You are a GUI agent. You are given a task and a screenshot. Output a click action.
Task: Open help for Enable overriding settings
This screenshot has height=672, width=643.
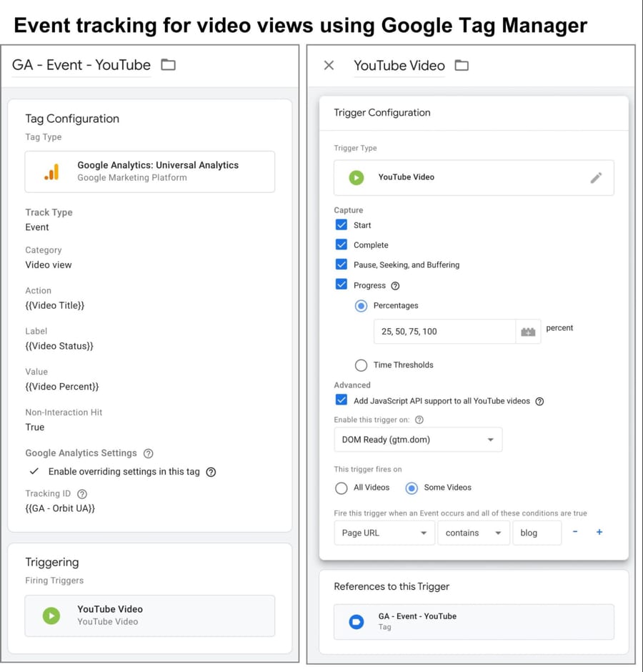click(x=211, y=473)
